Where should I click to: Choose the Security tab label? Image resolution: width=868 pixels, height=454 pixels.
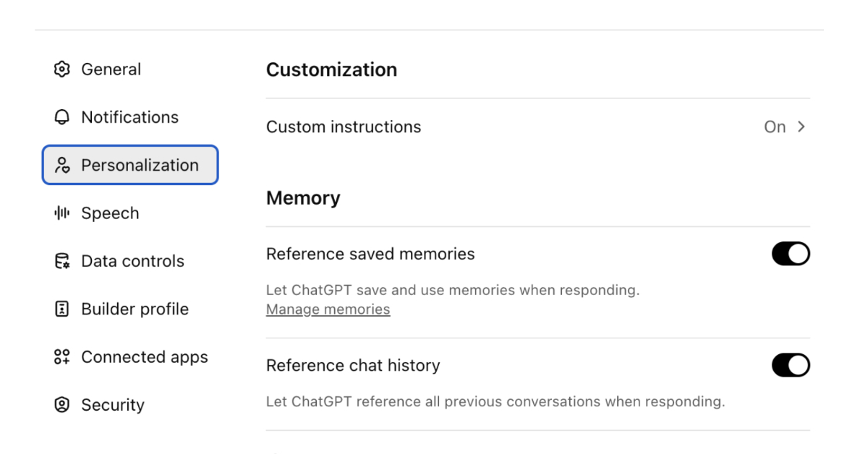[113, 405]
